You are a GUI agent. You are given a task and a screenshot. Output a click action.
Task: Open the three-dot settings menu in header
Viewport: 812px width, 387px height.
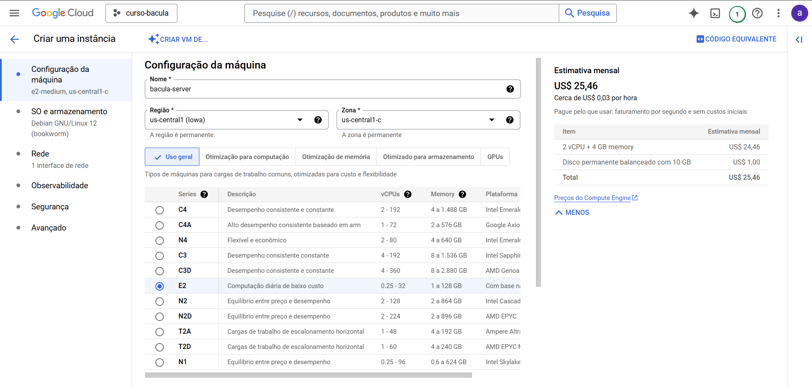[x=778, y=13]
